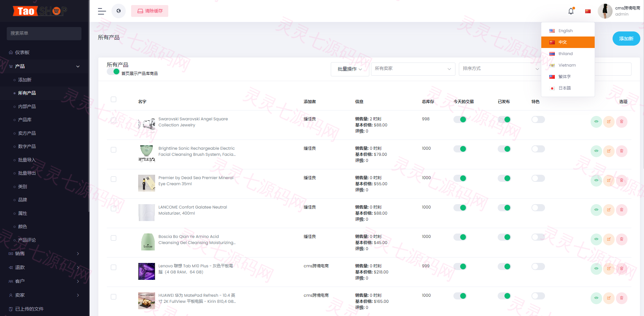Go to 产品库 in sidebar
Image resolution: width=644 pixels, height=316 pixels.
25,120
